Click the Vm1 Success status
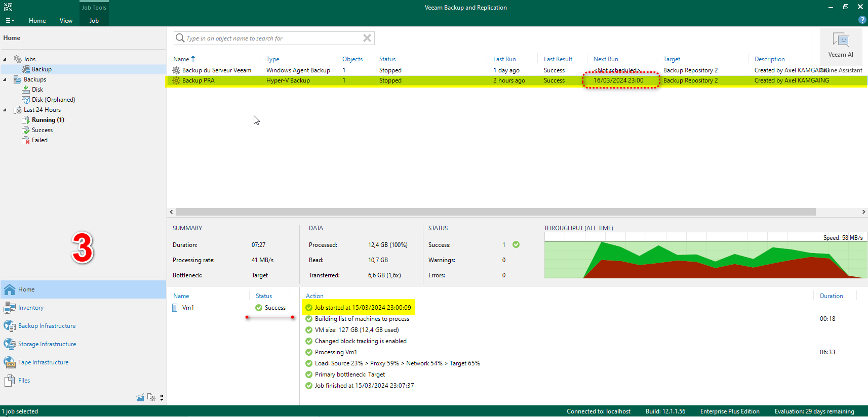Viewport: 868px width, 417px height. tap(271, 308)
